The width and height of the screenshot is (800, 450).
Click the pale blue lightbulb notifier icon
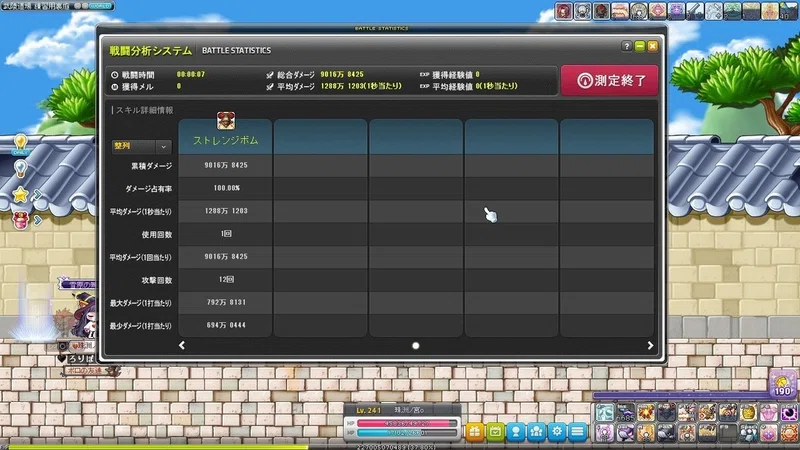coord(20,168)
